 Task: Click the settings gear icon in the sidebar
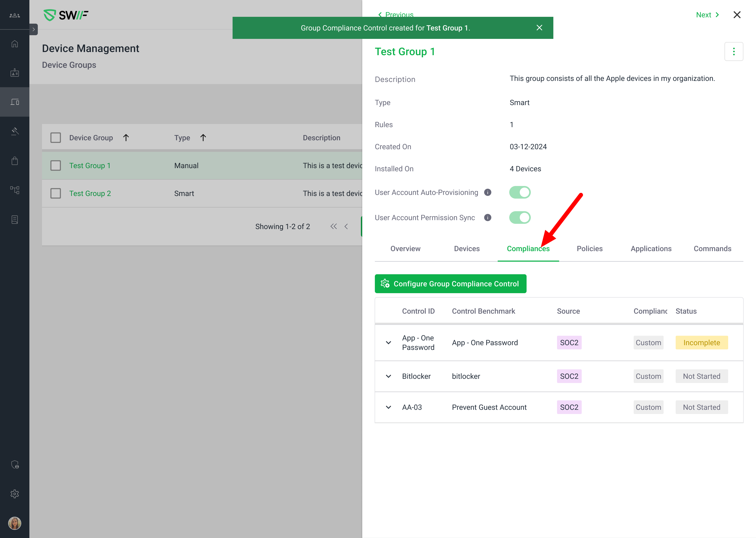tap(14, 494)
